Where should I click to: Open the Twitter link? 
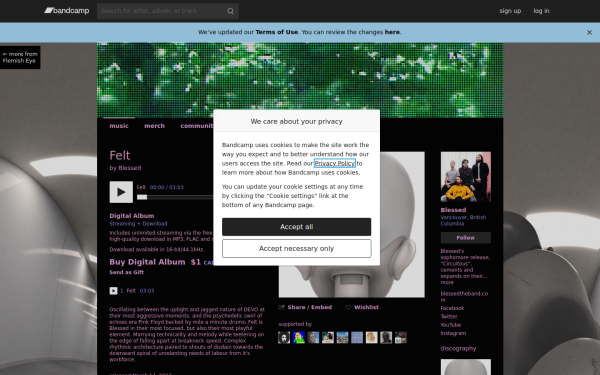click(x=449, y=316)
